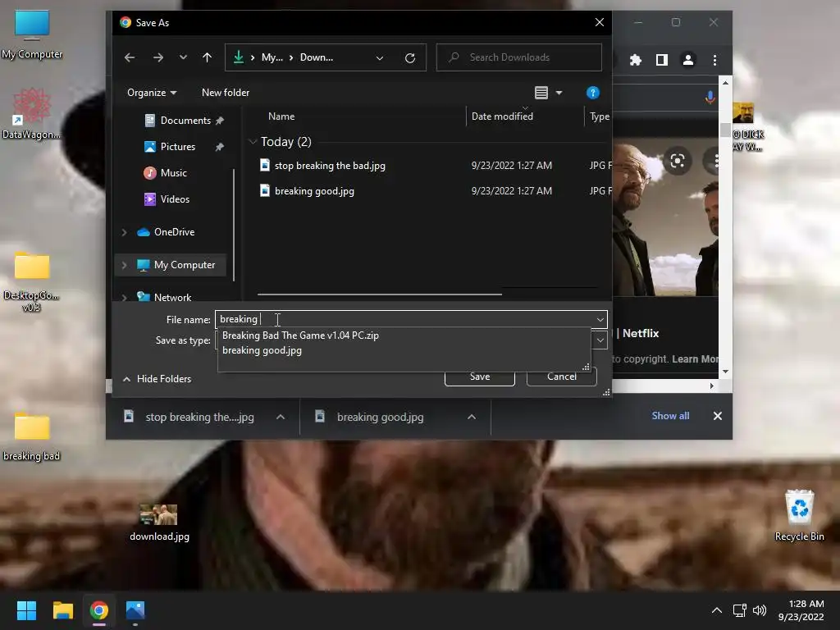Open File Explorer from taskbar

62,610
